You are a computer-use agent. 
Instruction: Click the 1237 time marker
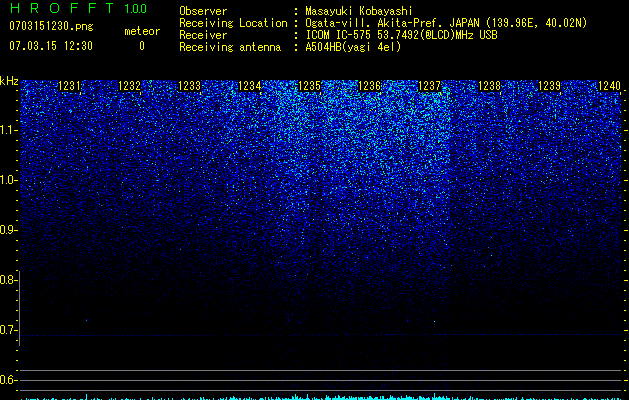[x=429, y=86]
